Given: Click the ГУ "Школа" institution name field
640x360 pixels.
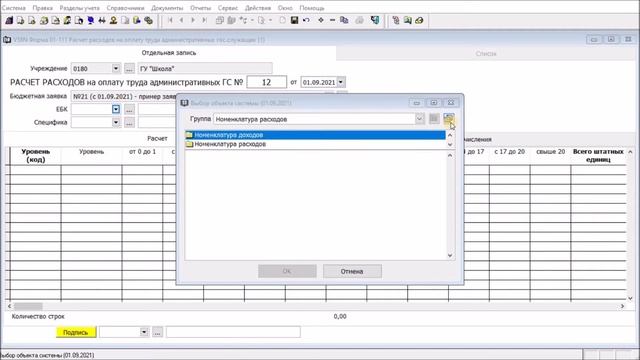Looking at the screenshot, I should point(205,68).
